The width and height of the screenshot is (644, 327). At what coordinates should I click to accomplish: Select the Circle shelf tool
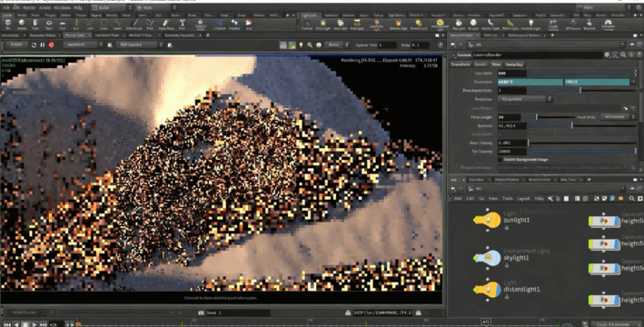click(x=104, y=25)
